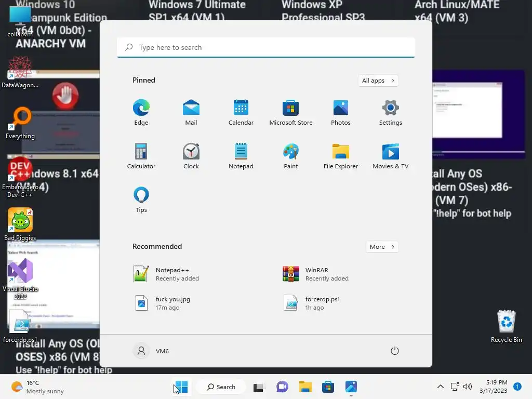The height and width of the screenshot is (399, 532).
Task: Launch the Paint app
Action: click(x=291, y=156)
